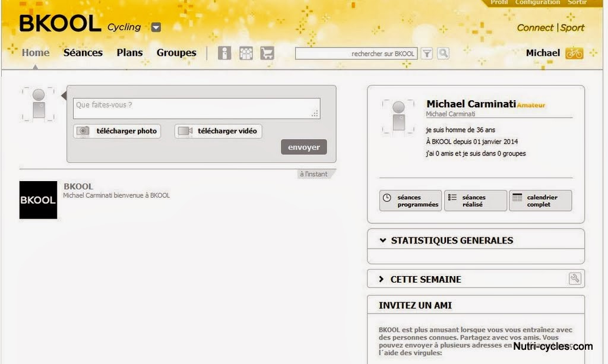The width and height of the screenshot is (608, 364).
Task: Click 'À BKOOL depuis 01 janvier 2014' text
Action: (x=472, y=141)
